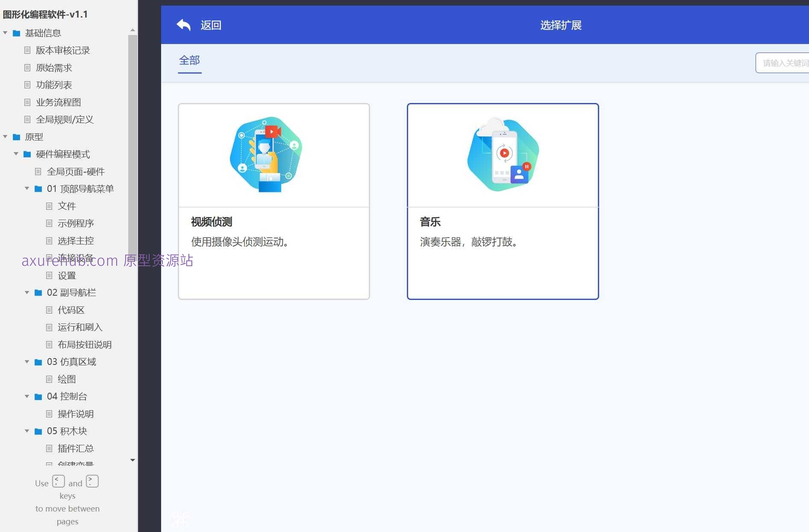Open the 原始需求 page
Screen dimensions: 809x532
pyautogui.click(x=54, y=68)
